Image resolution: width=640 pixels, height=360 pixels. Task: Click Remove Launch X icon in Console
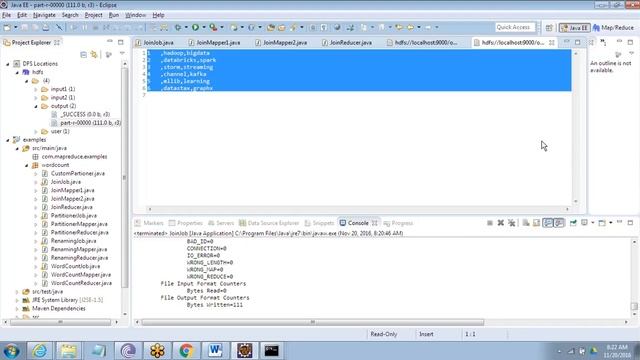500,223
